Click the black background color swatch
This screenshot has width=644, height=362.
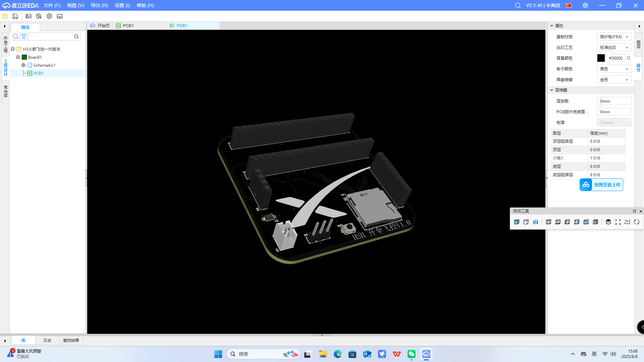[601, 58]
